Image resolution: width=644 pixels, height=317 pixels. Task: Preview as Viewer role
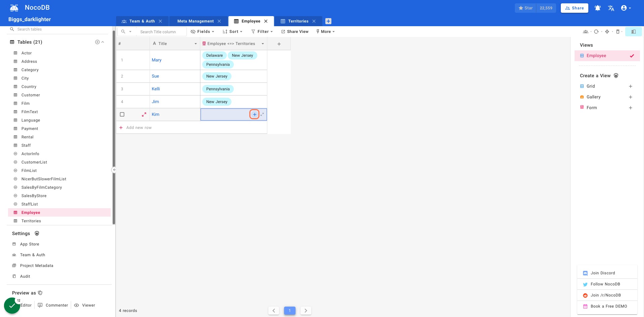85,305
